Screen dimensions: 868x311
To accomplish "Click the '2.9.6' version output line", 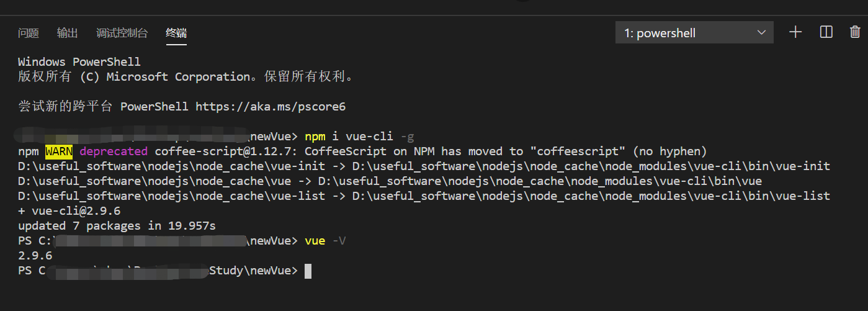I will (35, 256).
